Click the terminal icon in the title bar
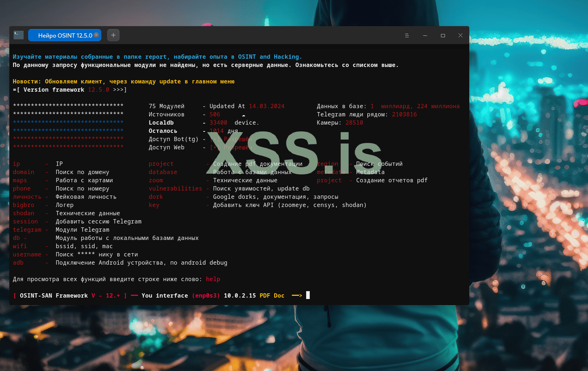The height and width of the screenshot is (371, 588). tap(19, 35)
